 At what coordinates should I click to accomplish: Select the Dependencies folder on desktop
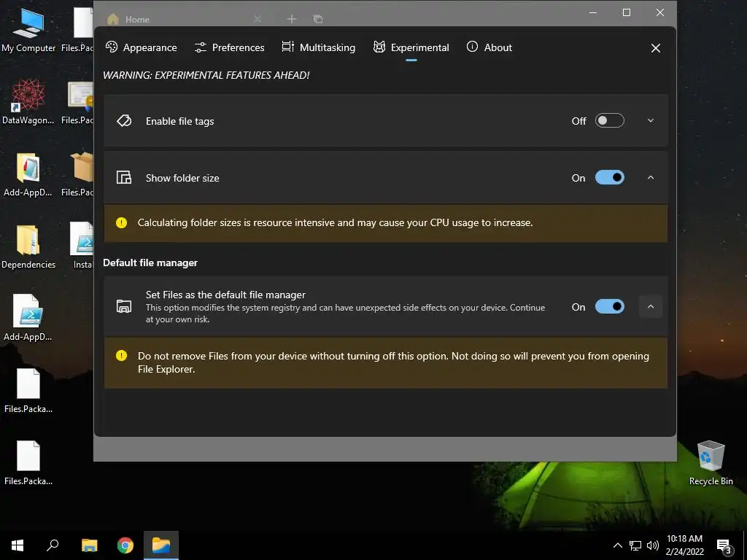pyautogui.click(x=28, y=246)
